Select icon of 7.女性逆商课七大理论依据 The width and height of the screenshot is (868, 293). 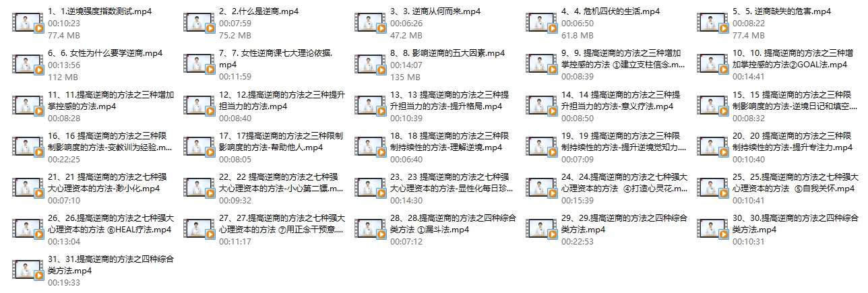(199, 65)
